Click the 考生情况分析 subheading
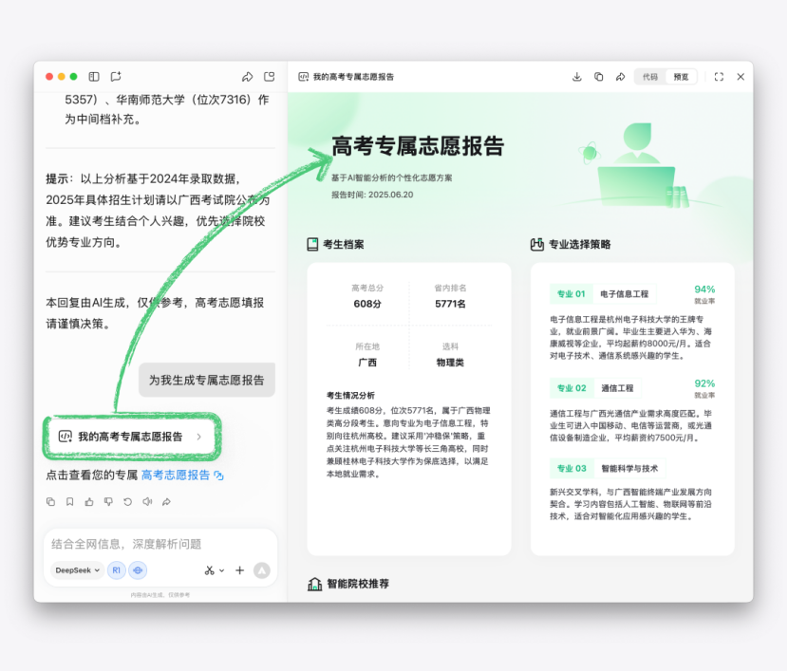This screenshot has height=672, width=788. click(350, 395)
